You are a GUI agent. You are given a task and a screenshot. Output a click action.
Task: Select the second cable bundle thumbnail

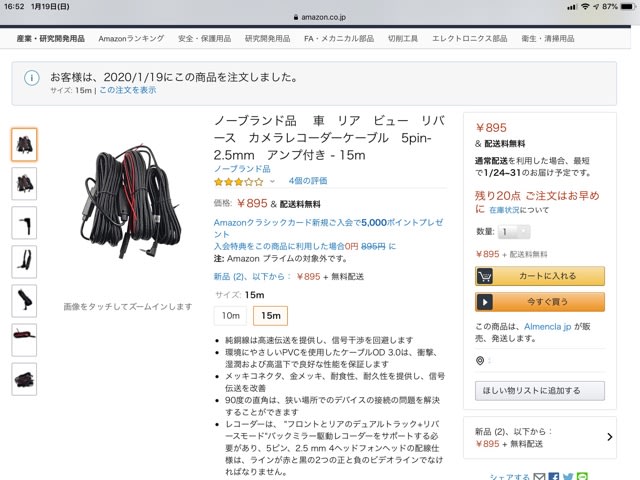click(24, 184)
